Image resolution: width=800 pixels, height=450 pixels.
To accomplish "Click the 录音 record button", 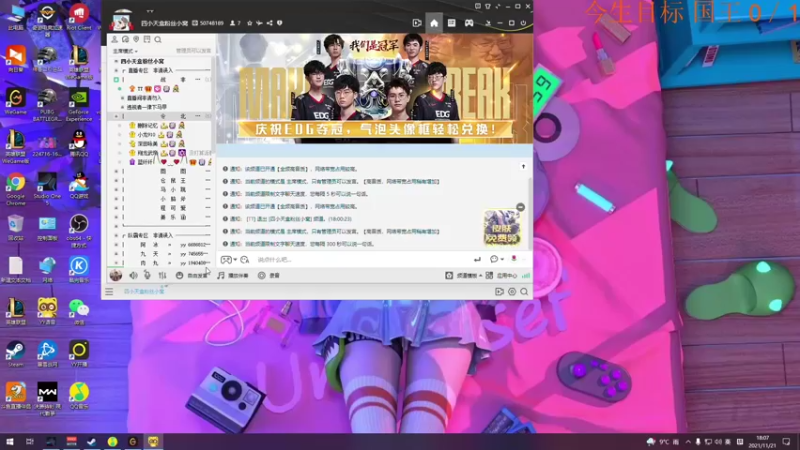I will [269, 276].
